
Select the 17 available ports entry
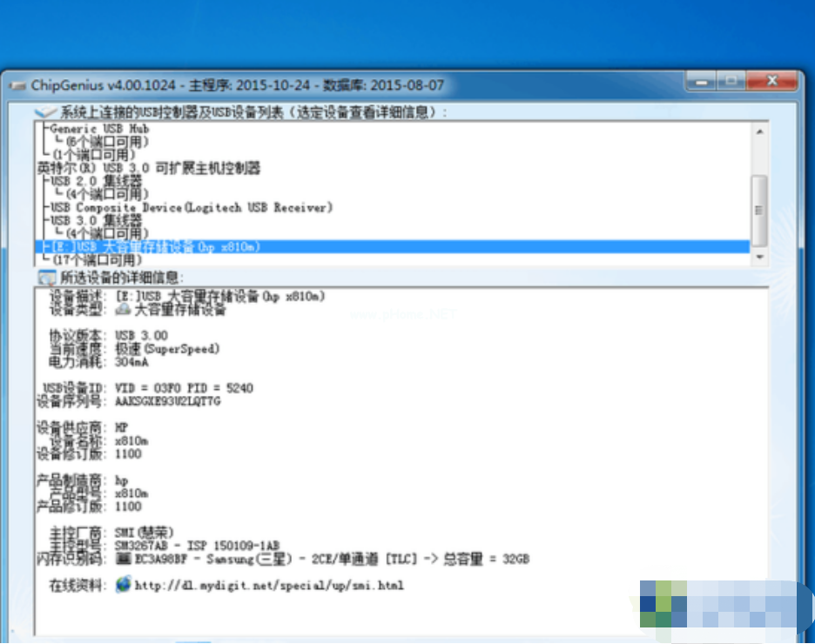pos(94,260)
